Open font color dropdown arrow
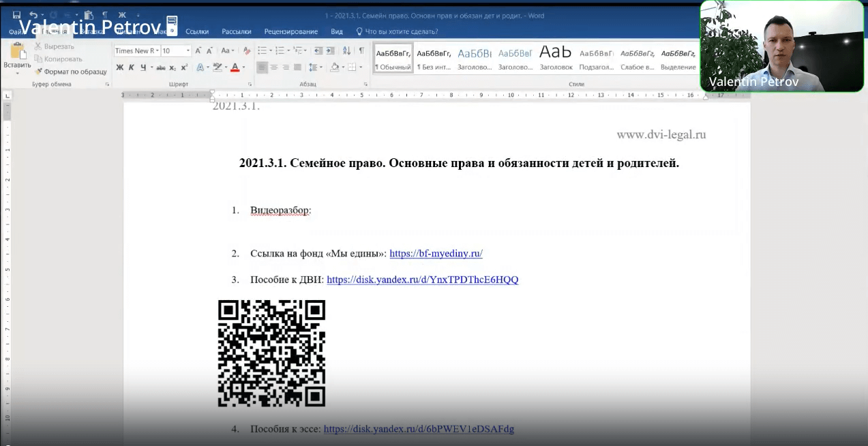Screen dimensions: 868x446 243,68
